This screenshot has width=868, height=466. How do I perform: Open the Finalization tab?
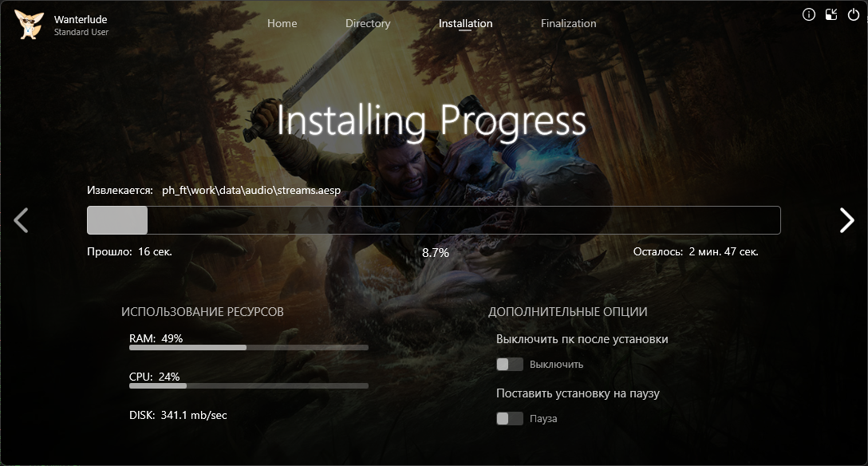pyautogui.click(x=569, y=23)
